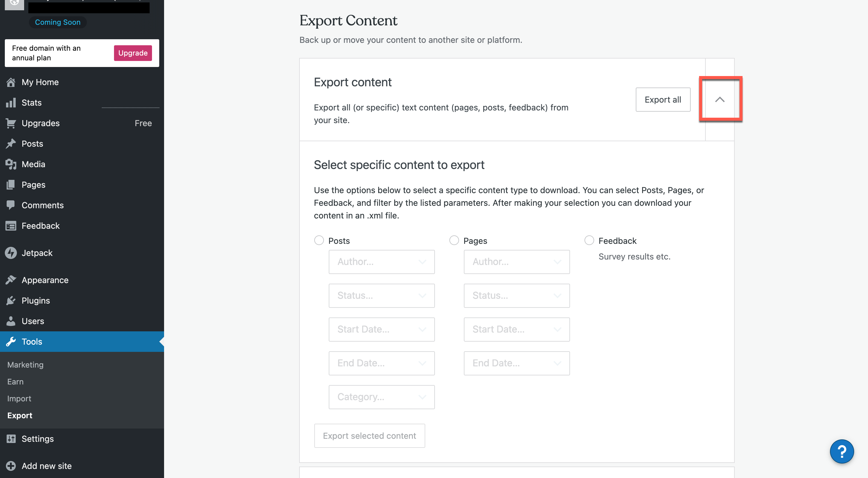
Task: Open the Category dropdown
Action: coord(382,397)
